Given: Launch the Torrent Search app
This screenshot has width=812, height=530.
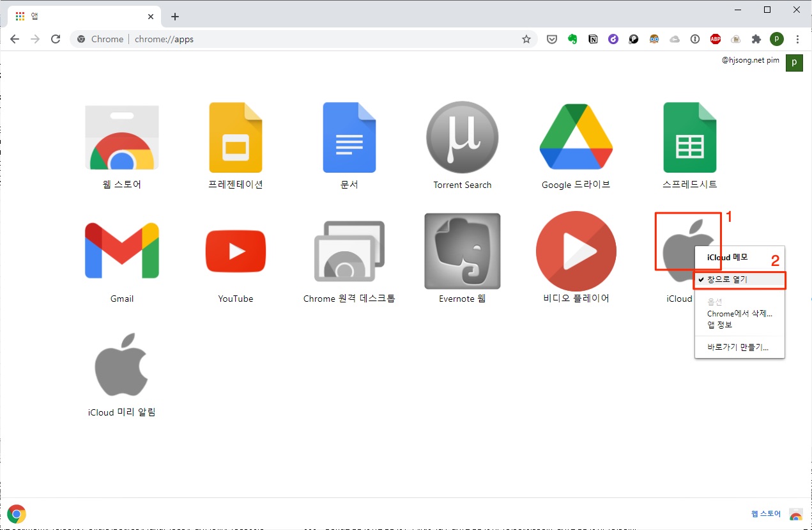Looking at the screenshot, I should [x=463, y=137].
